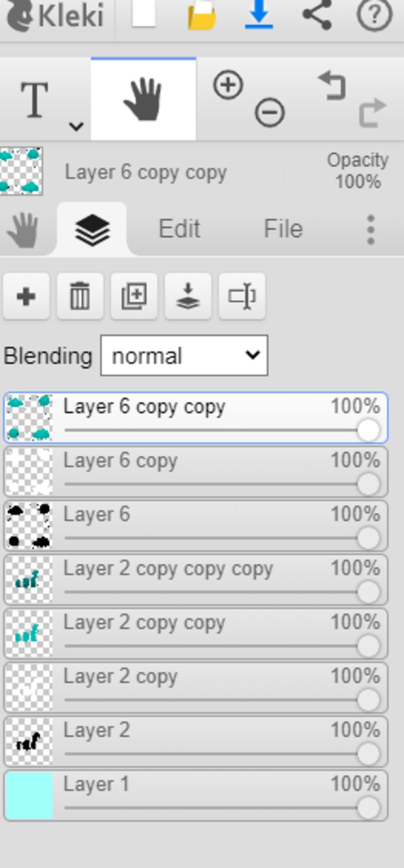404x868 pixels.
Task: Undo the last action
Action: [x=332, y=85]
